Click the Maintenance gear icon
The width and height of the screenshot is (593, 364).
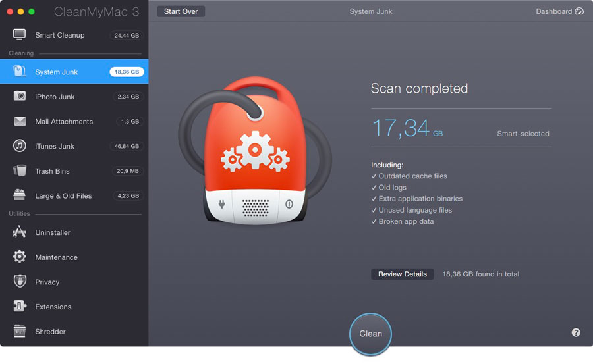19,257
